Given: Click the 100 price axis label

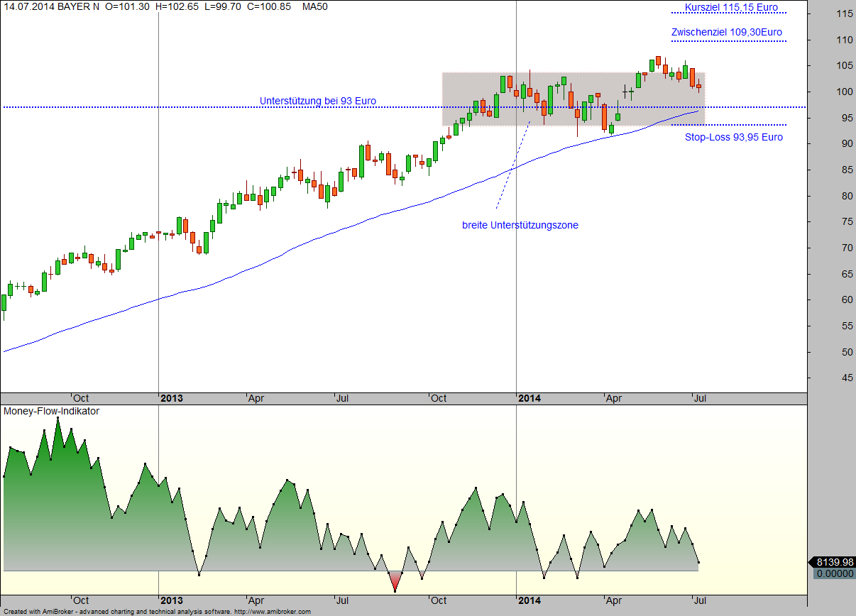Looking at the screenshot, I should [x=844, y=92].
